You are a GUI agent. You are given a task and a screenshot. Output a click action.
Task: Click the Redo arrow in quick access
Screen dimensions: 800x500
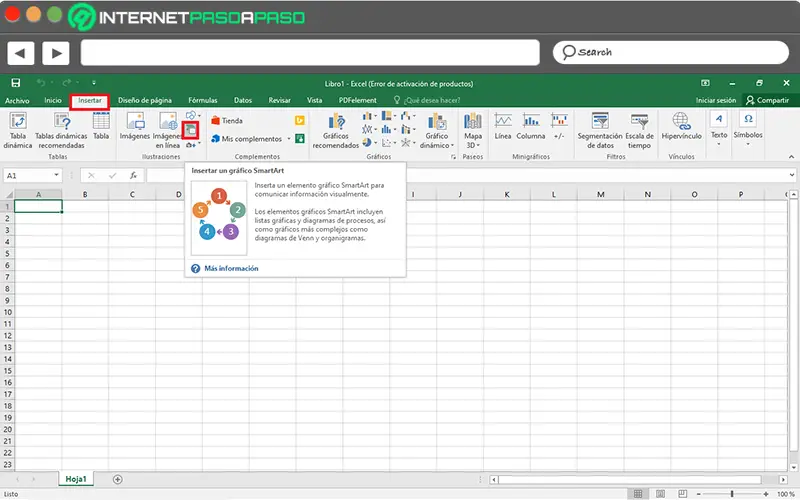(x=67, y=83)
